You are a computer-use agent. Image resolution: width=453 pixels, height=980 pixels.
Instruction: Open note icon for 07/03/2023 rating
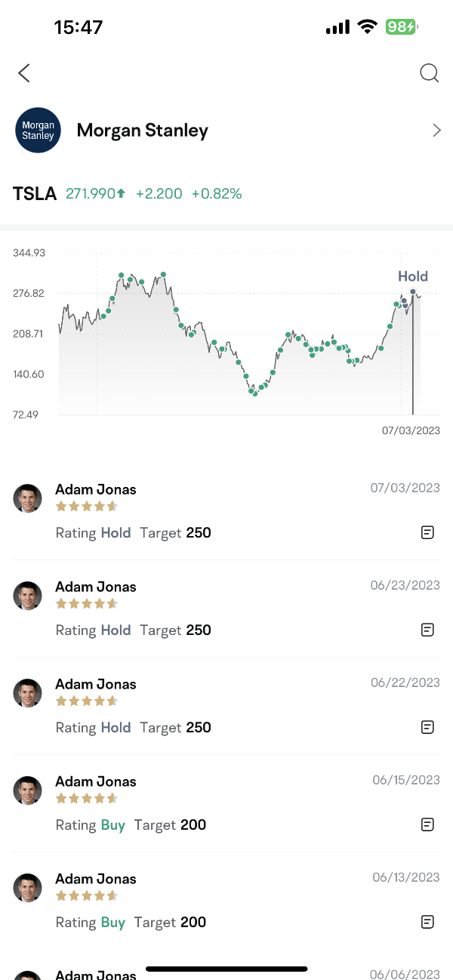427,533
